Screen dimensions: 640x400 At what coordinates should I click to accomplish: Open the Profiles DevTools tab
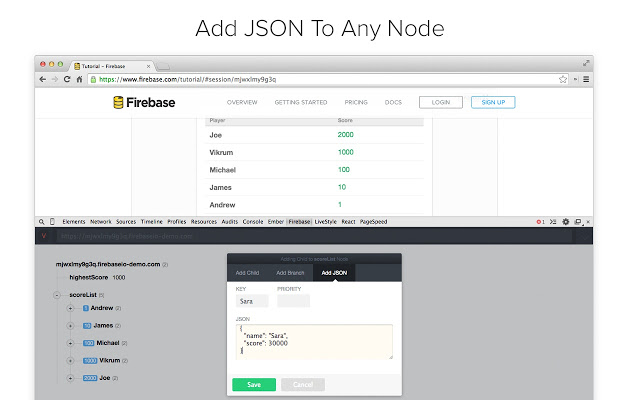pyautogui.click(x=177, y=222)
